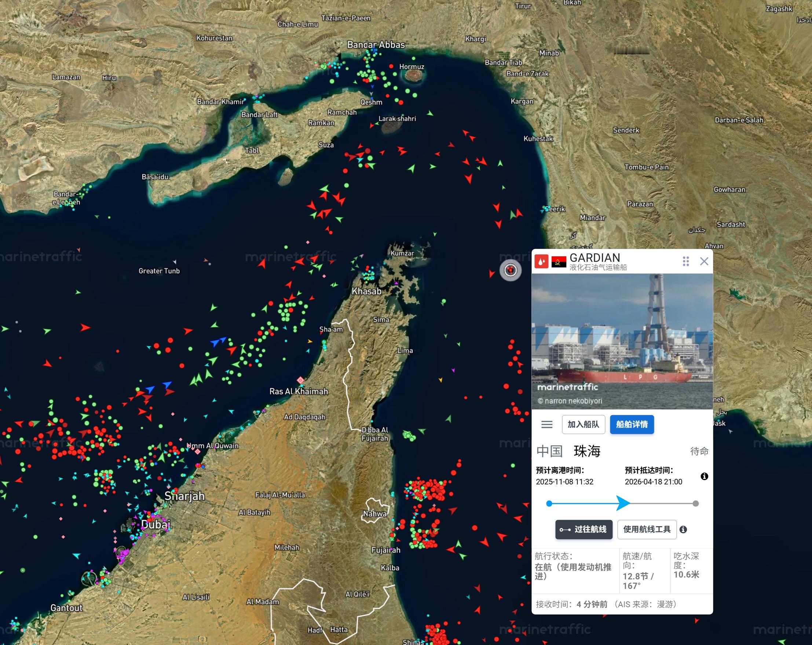Click the circled selected vessel marker on map
The height and width of the screenshot is (645, 812).
(x=510, y=270)
